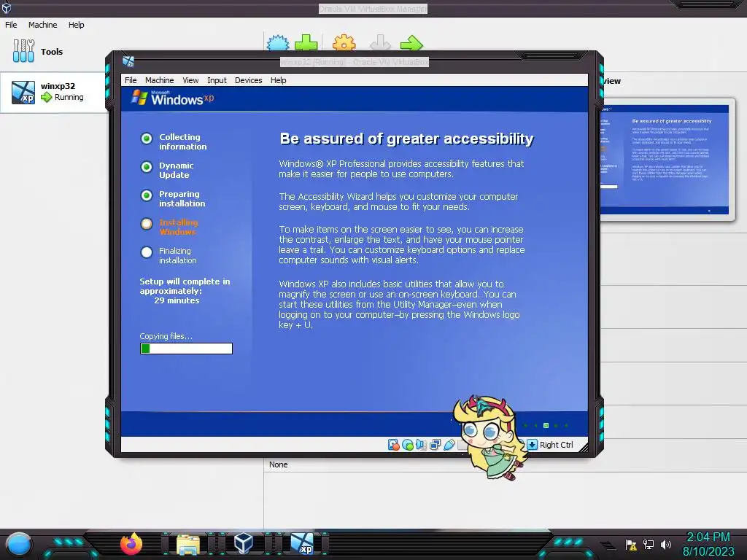Click the Tools label in Manager sidebar
Image resolution: width=747 pixels, height=560 pixels.
[52, 52]
